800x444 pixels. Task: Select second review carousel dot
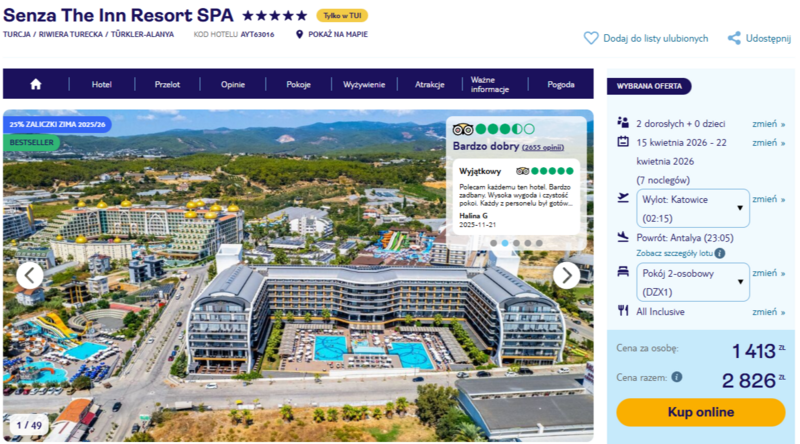coord(505,243)
